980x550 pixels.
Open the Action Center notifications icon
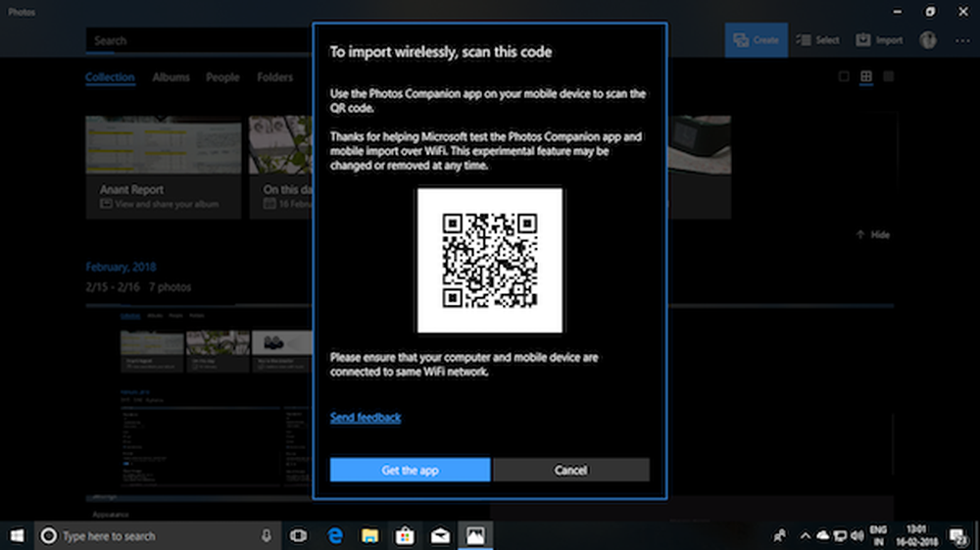click(958, 535)
